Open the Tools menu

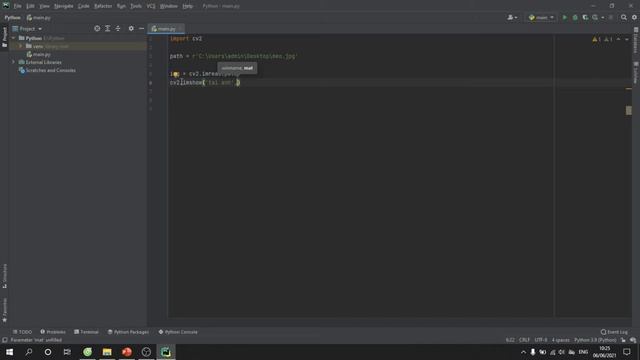coord(136,6)
